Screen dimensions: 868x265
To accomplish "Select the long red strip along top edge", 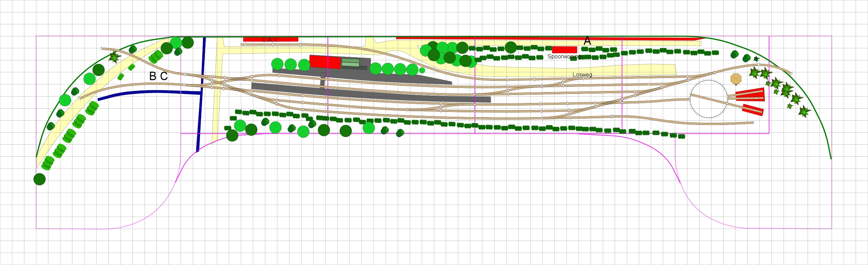I will (x=551, y=38).
